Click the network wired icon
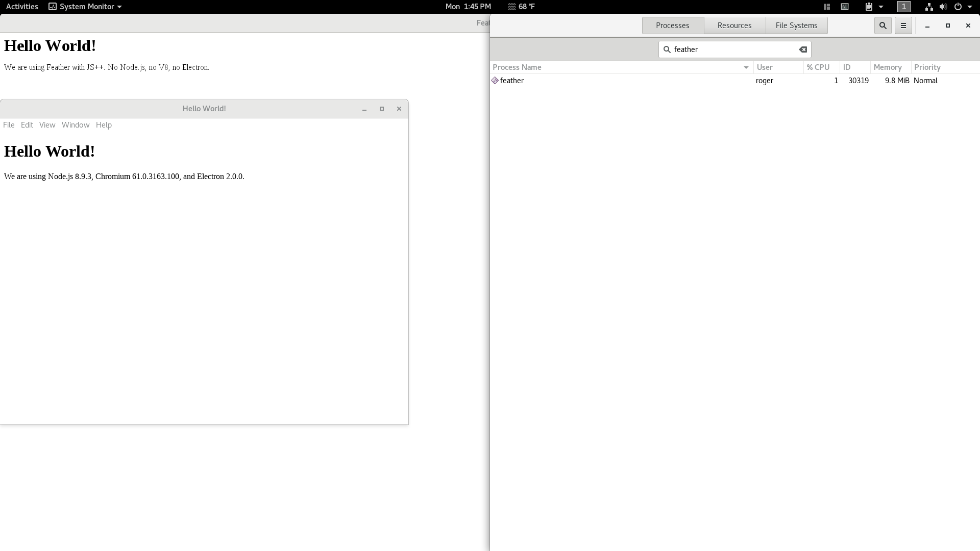Screen dimensions: 980x551 [929, 7]
